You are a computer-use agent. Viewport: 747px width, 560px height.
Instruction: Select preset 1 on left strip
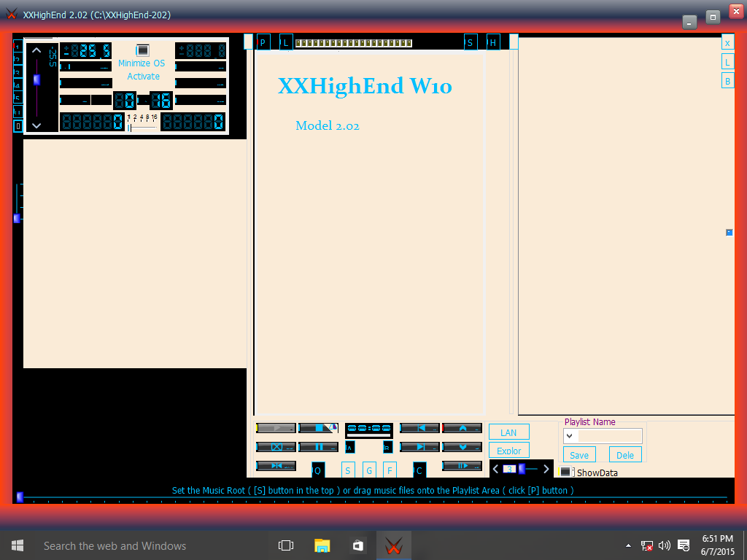tap(18, 47)
